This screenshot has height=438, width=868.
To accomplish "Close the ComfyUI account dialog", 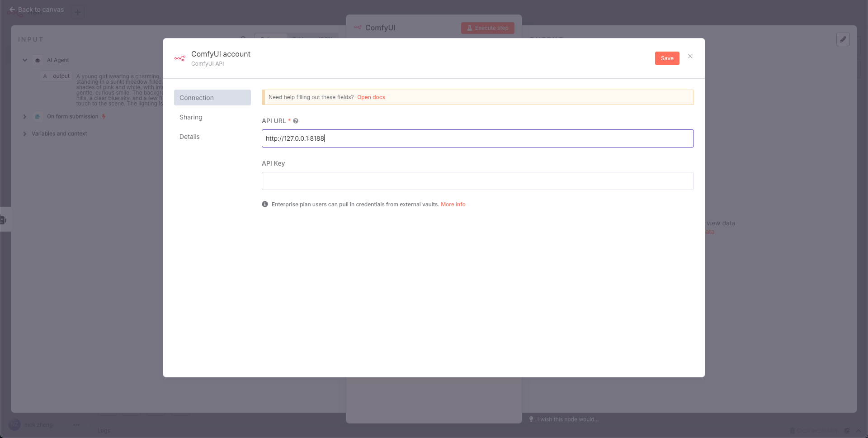I will coord(690,57).
